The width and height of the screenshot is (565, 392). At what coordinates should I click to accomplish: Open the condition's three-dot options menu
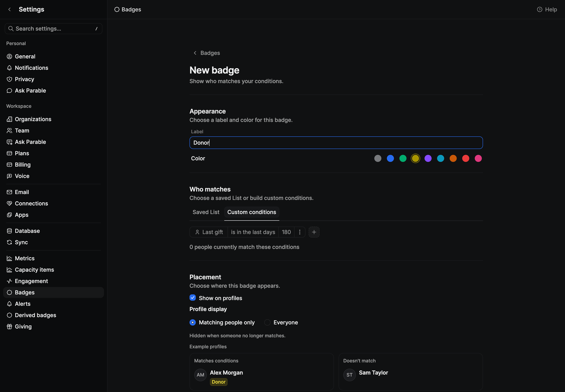click(300, 232)
